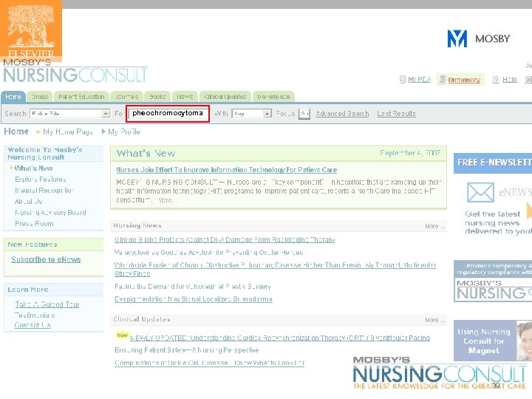The image size is (532, 399).
Task: Open the My PDA link
Action: (x=420, y=79)
